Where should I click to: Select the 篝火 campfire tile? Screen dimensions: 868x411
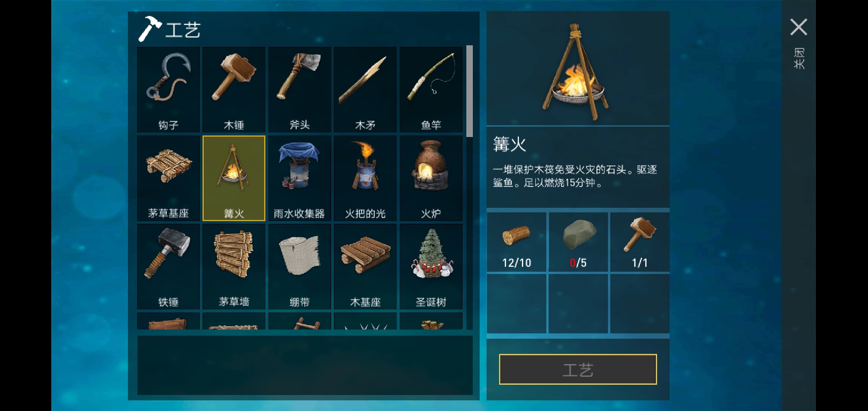[234, 178]
